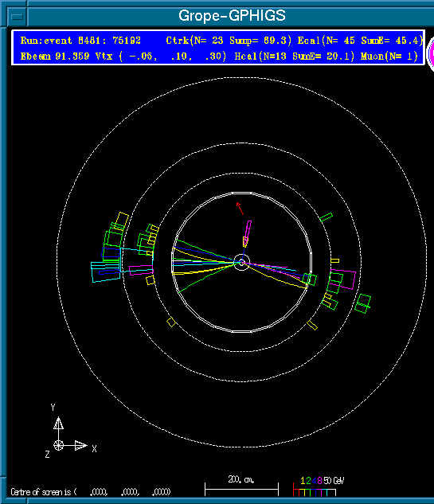
Task: Open the window menu button in title bar
Action: tap(17, 16)
